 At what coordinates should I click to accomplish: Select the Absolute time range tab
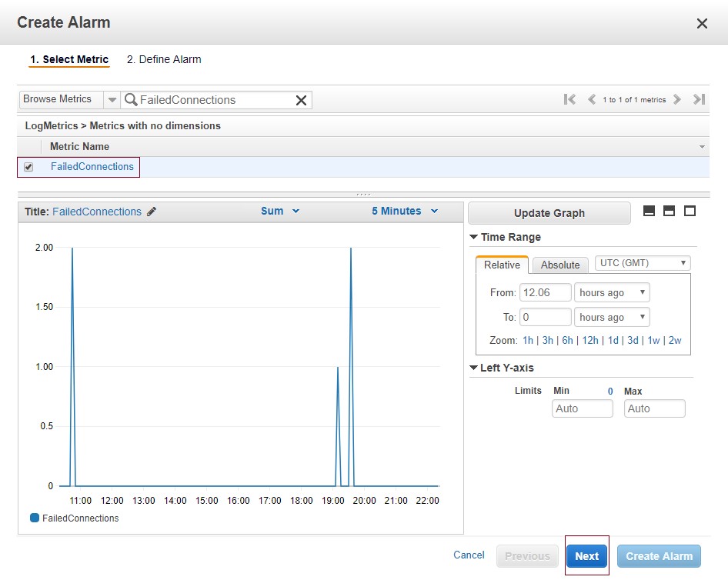[560, 265]
